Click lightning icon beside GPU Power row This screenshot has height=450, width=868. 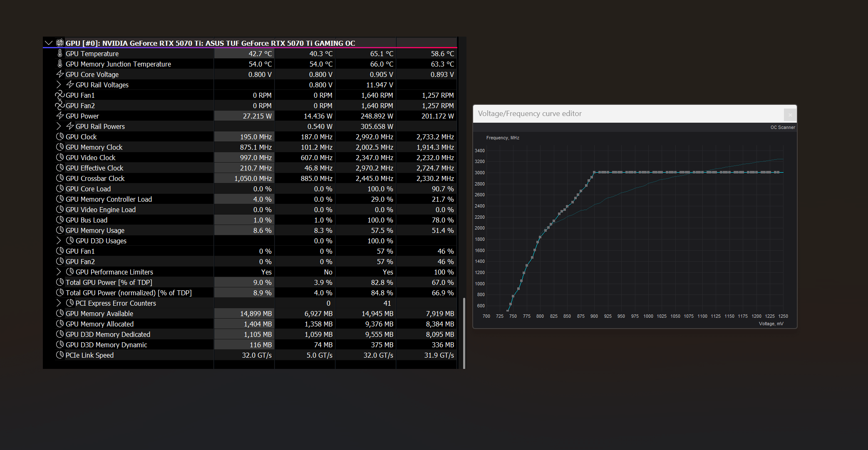(60, 116)
